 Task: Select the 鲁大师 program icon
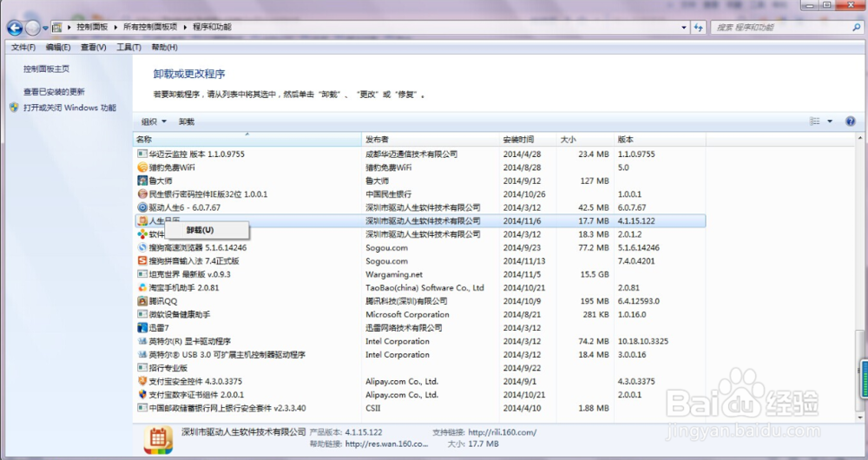pyautogui.click(x=142, y=181)
